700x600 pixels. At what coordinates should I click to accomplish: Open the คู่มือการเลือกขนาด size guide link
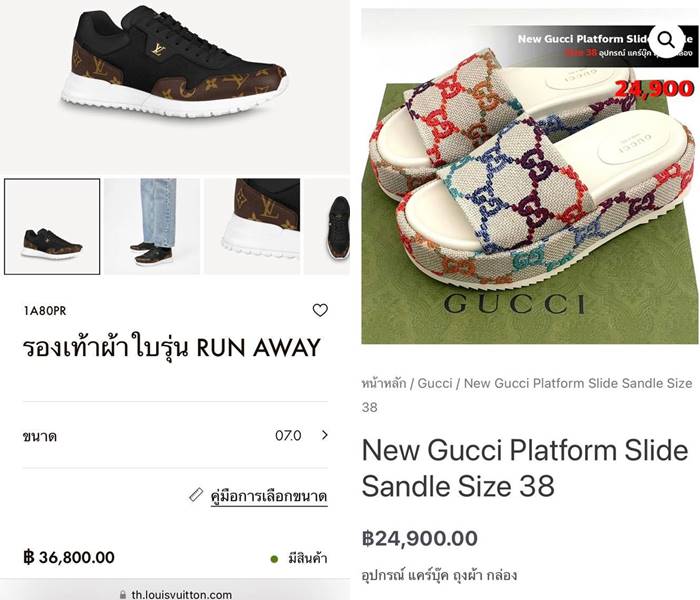click(268, 496)
